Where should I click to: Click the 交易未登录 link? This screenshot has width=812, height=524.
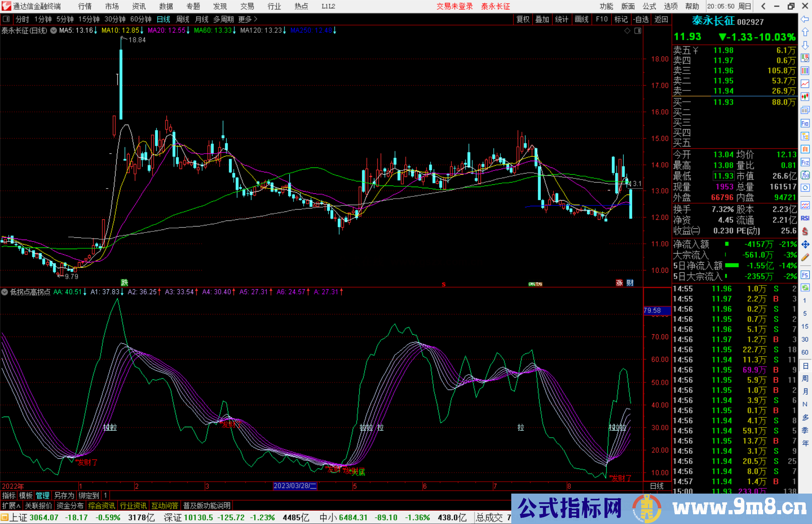click(x=454, y=6)
